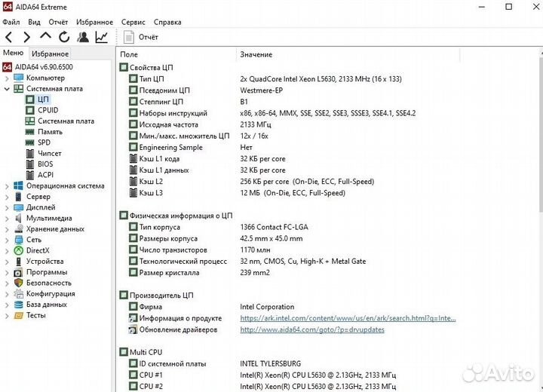Expand the Сервер tree node
543x392 pixels.
point(7,197)
